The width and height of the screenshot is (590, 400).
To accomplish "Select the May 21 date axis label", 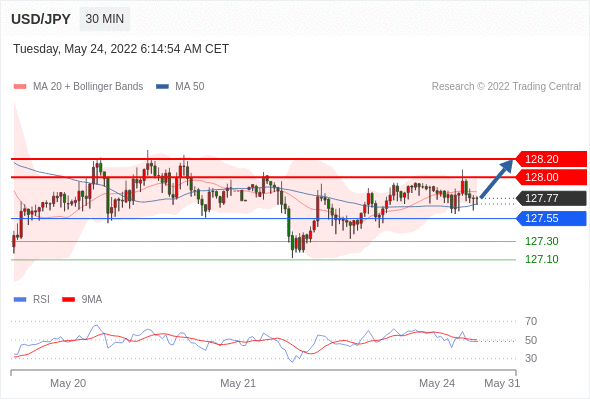I will click(x=238, y=383).
